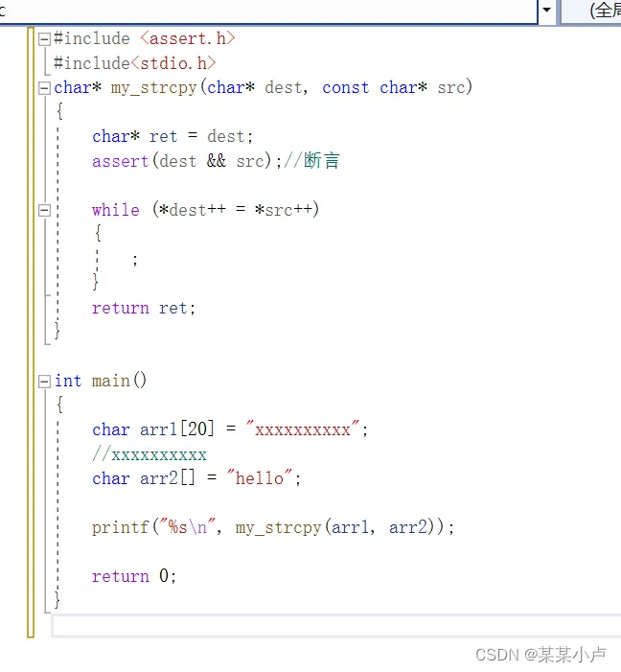Screen dimensions: 621x672
Task: Click the empty last line of editor
Action: (x=336, y=625)
